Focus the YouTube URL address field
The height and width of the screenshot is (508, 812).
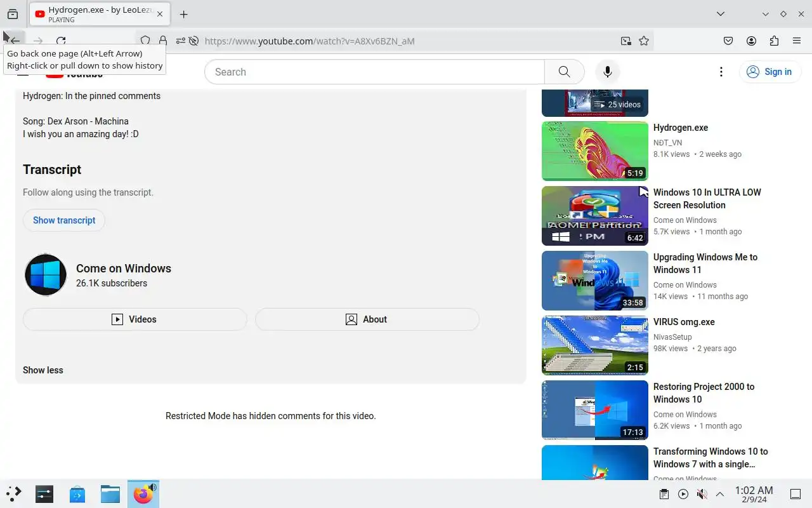coord(406,41)
